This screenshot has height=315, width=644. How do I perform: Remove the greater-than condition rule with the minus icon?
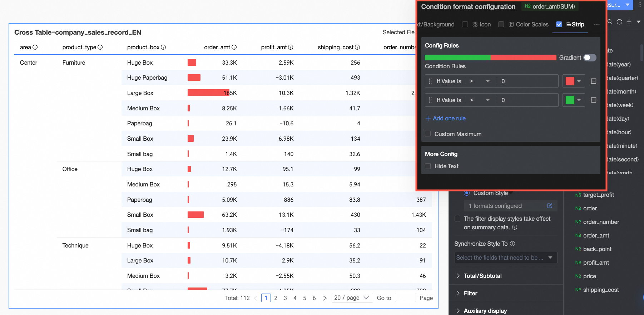tap(594, 81)
